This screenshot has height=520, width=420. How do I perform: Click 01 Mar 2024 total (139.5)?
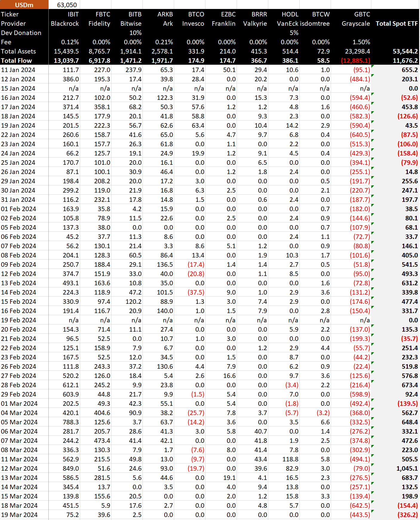(407, 404)
